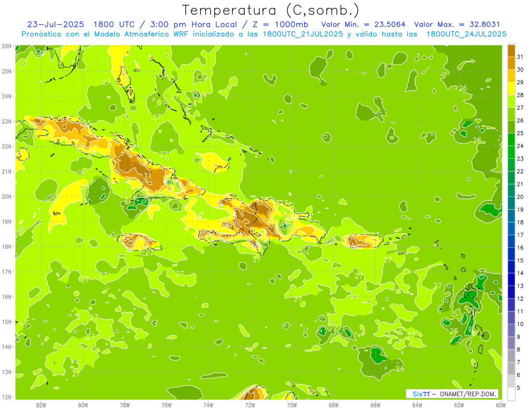The height and width of the screenshot is (411, 532).
Task: Click the "ONAMET/REP.DOM." credit text
Action: coord(468,394)
